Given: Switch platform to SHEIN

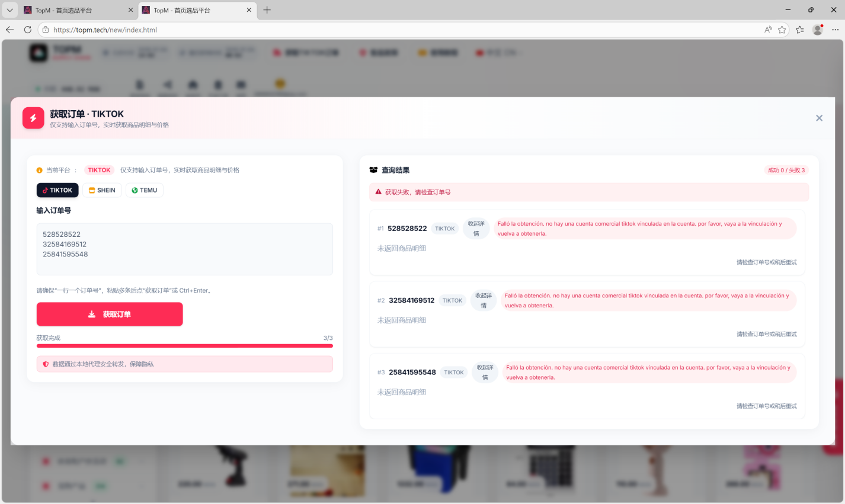Looking at the screenshot, I should (x=102, y=190).
